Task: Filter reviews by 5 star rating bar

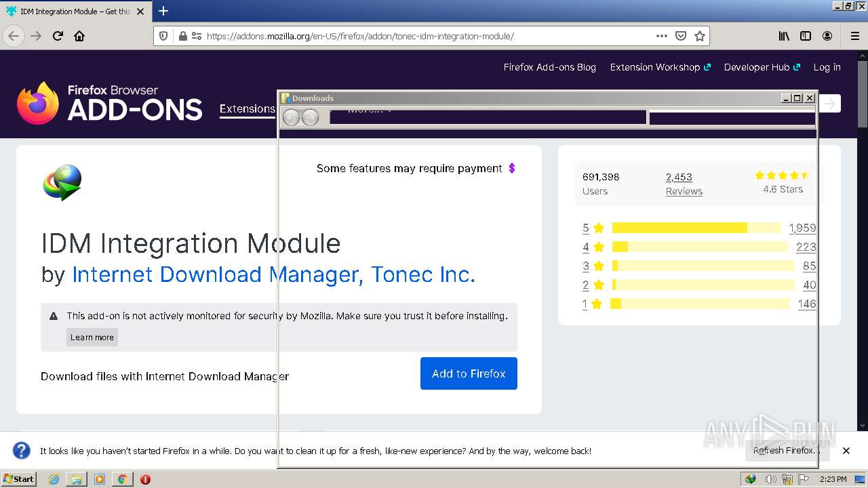Action: (696, 228)
